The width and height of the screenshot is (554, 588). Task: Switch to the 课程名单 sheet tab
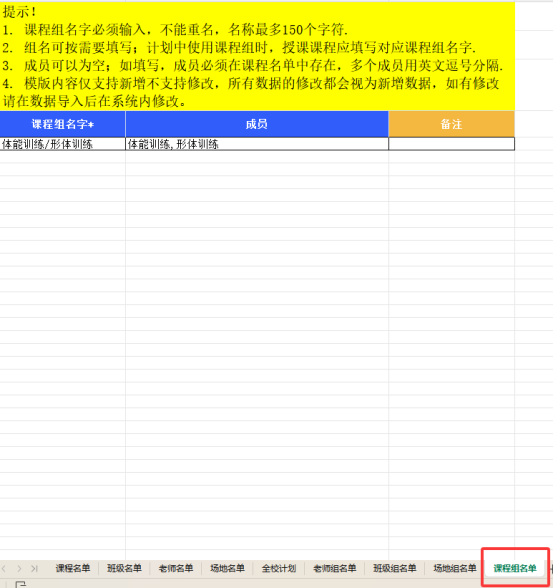[73, 568]
